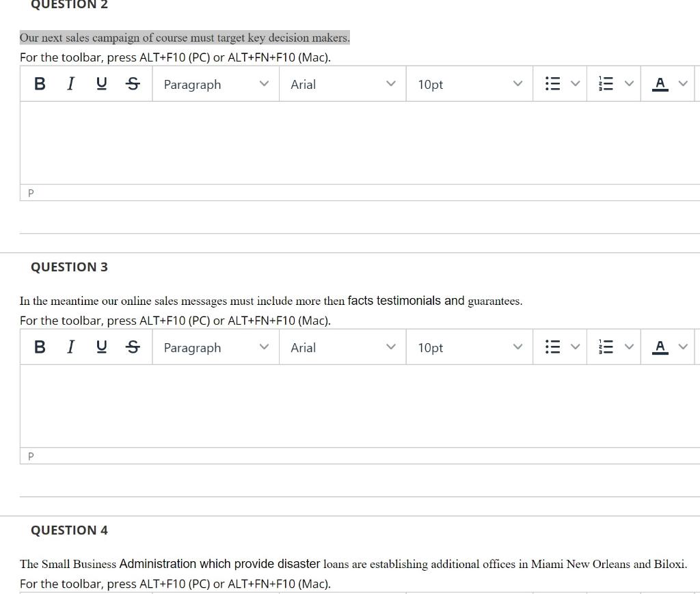Expand text color picker in Question 3 editor
The width and height of the screenshot is (700, 594).
coord(683,347)
